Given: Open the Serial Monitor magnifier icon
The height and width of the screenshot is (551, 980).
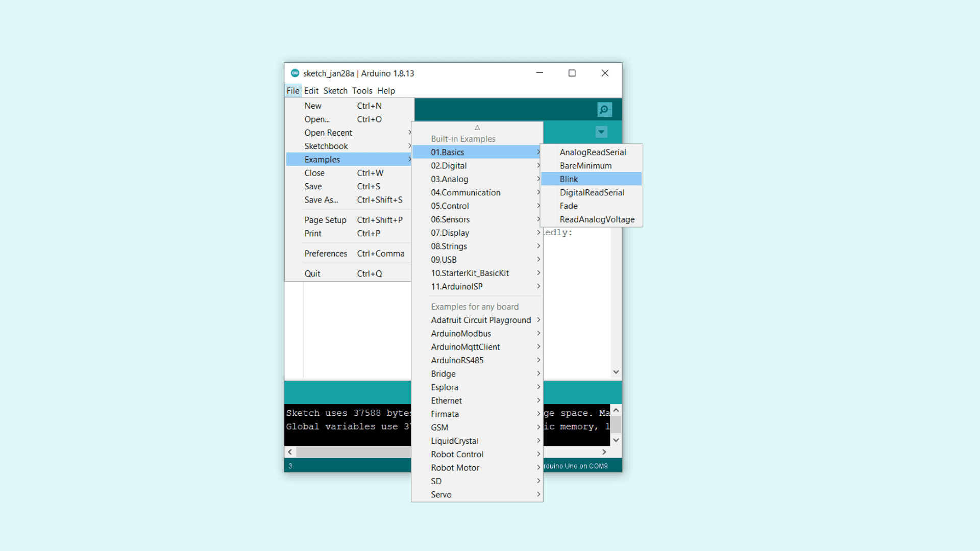Looking at the screenshot, I should tap(604, 109).
